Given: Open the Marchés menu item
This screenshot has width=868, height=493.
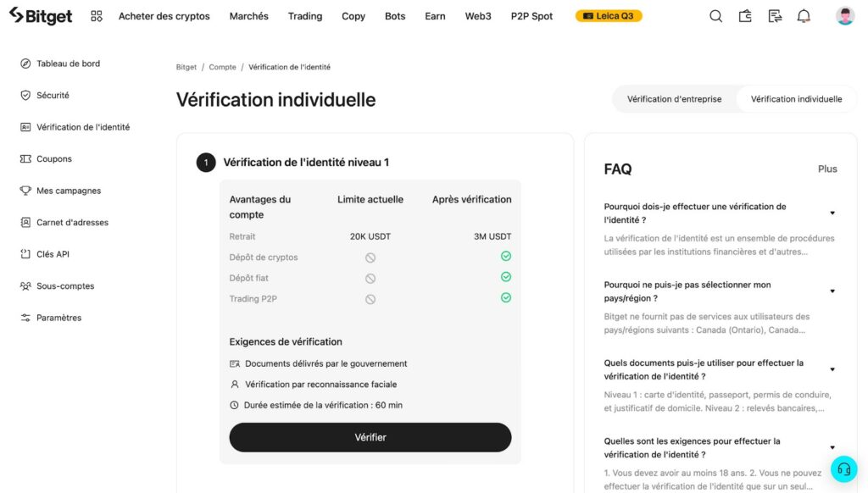Looking at the screenshot, I should (x=248, y=15).
